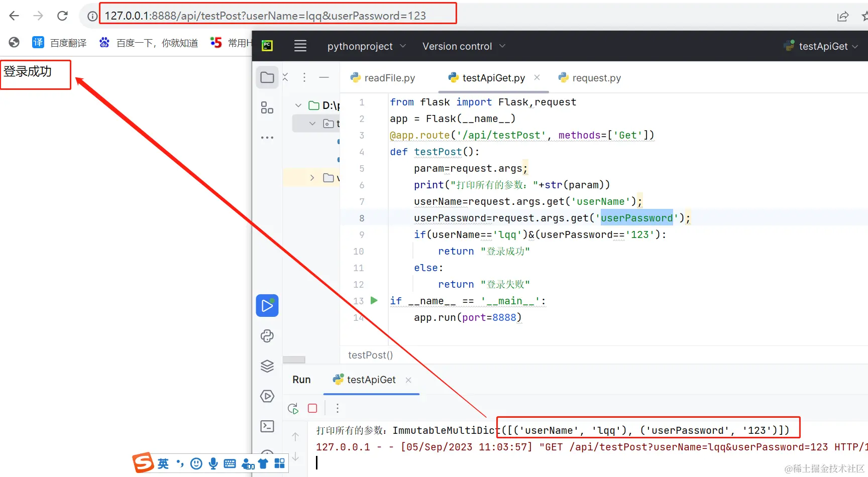Open Sogou soft keyboard
The height and width of the screenshot is (477, 868).
[230, 463]
